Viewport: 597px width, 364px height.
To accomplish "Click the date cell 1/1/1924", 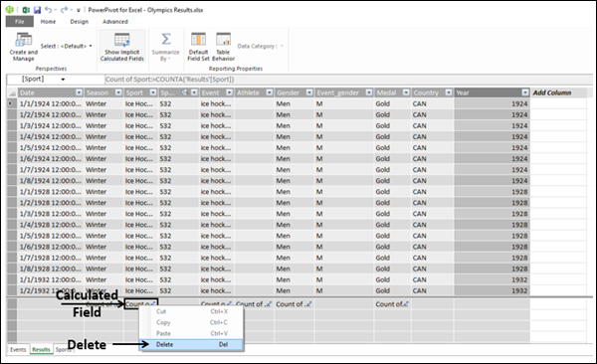I will pos(51,103).
